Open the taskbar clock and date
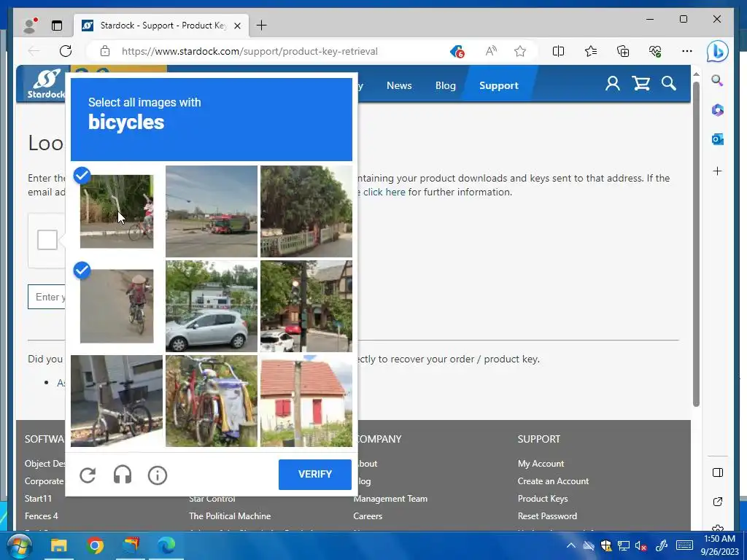This screenshot has height=560, width=747. coord(719,545)
